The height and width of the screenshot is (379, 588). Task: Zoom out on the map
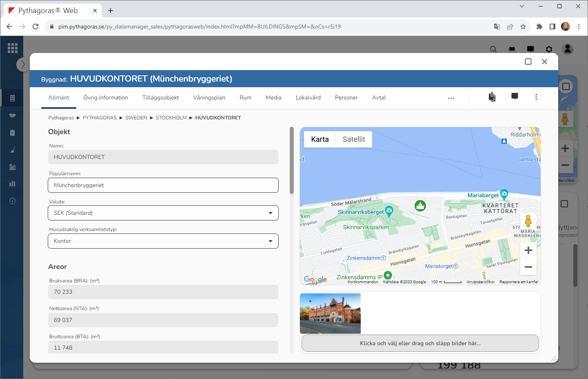tap(528, 267)
